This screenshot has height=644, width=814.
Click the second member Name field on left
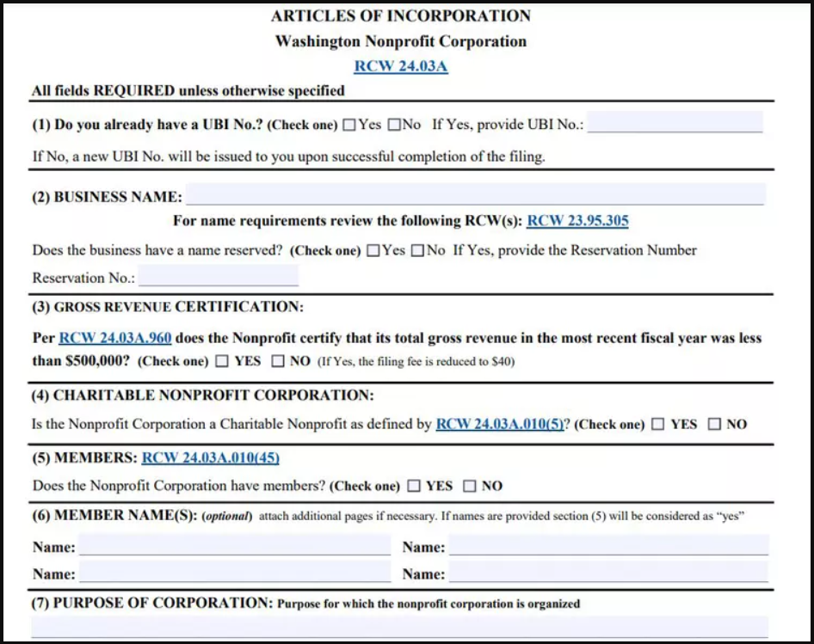tap(235, 573)
